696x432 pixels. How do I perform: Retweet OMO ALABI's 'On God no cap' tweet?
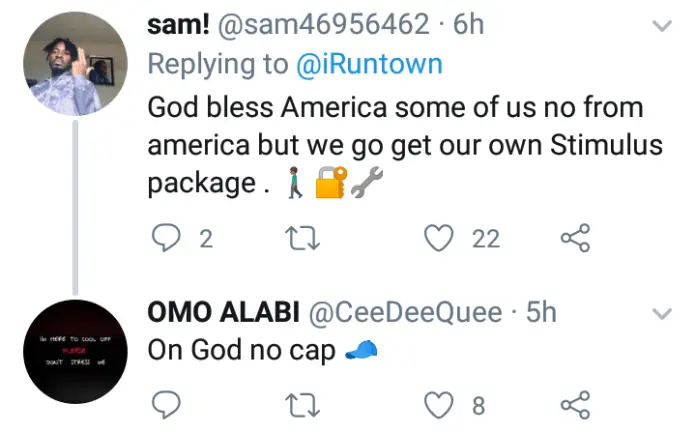coord(302,405)
